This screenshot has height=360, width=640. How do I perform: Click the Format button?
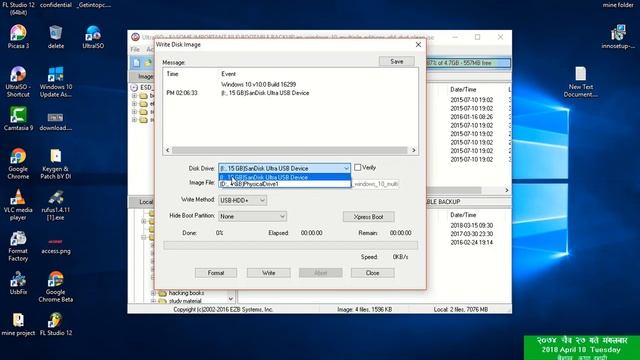click(216, 273)
